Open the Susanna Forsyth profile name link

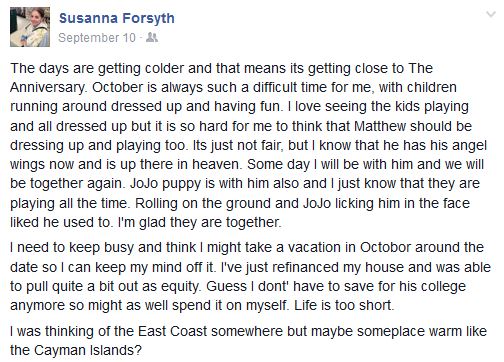click(x=117, y=18)
